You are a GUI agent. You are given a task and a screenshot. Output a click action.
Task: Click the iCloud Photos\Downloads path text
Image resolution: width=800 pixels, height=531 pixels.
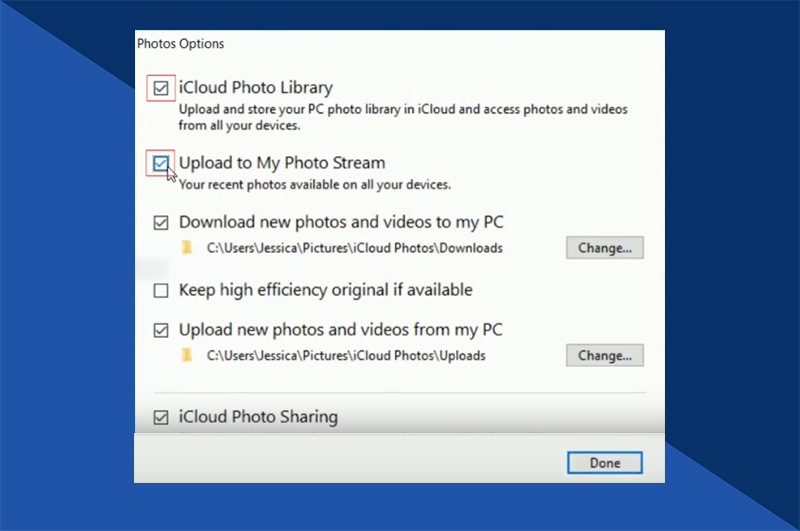pyautogui.click(x=355, y=248)
